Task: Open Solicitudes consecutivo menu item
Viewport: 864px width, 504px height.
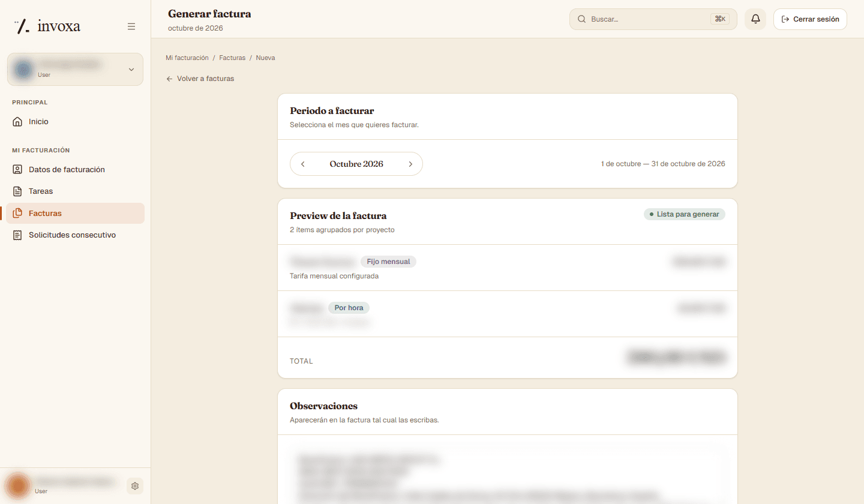Action: [x=76, y=235]
